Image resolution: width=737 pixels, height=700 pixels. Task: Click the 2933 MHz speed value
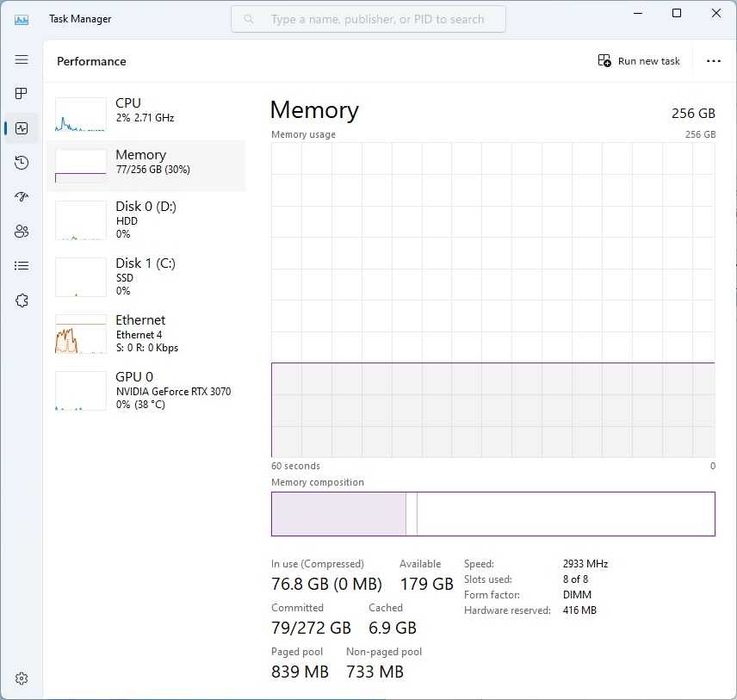pyautogui.click(x=585, y=564)
